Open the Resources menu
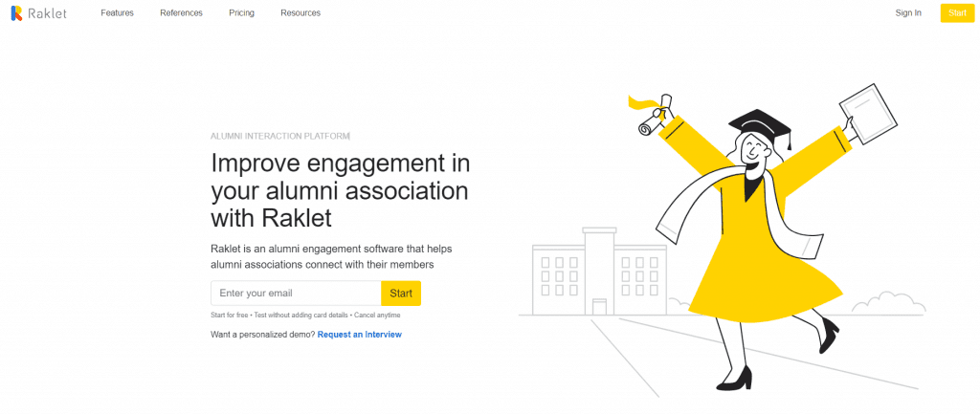980x414 pixels. point(301,13)
